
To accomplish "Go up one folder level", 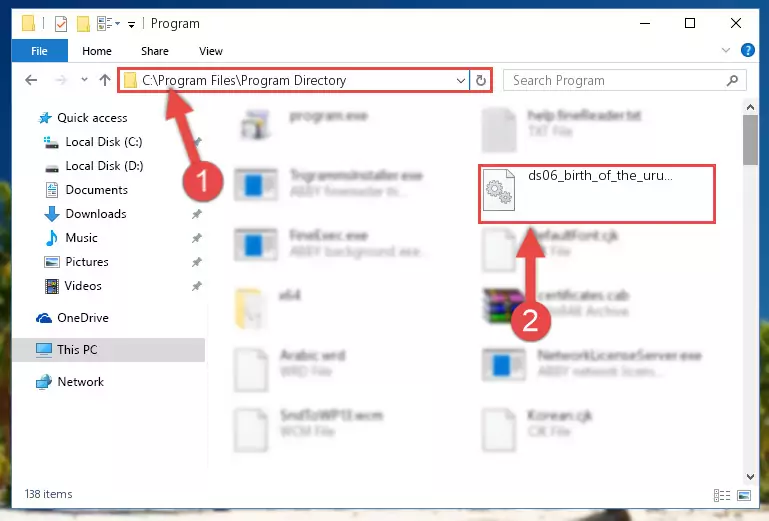I will (x=104, y=80).
